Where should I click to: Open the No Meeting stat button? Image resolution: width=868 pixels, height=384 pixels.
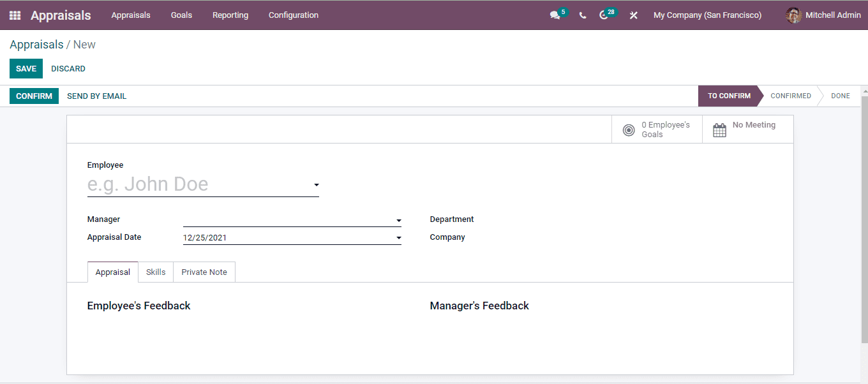pos(748,129)
